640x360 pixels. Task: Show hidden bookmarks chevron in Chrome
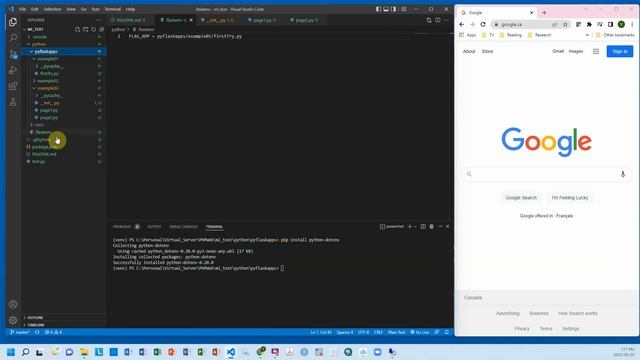click(587, 35)
